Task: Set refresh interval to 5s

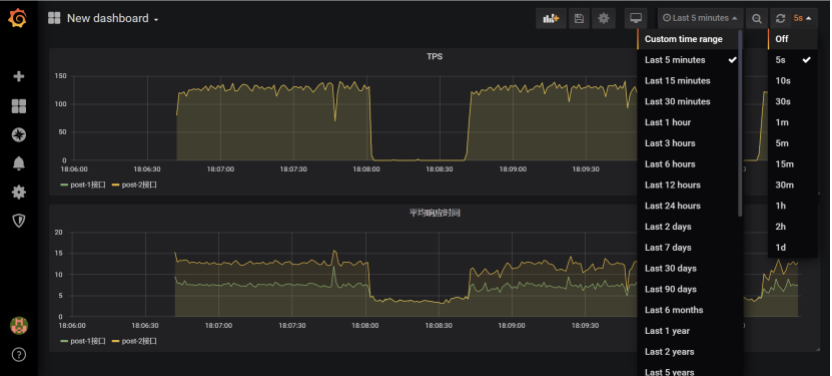Action: (x=793, y=60)
